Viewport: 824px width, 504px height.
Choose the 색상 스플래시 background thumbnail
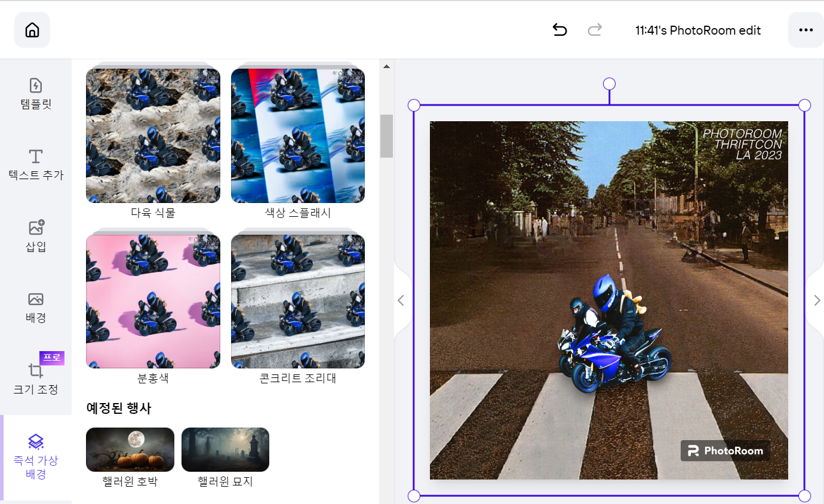298,136
